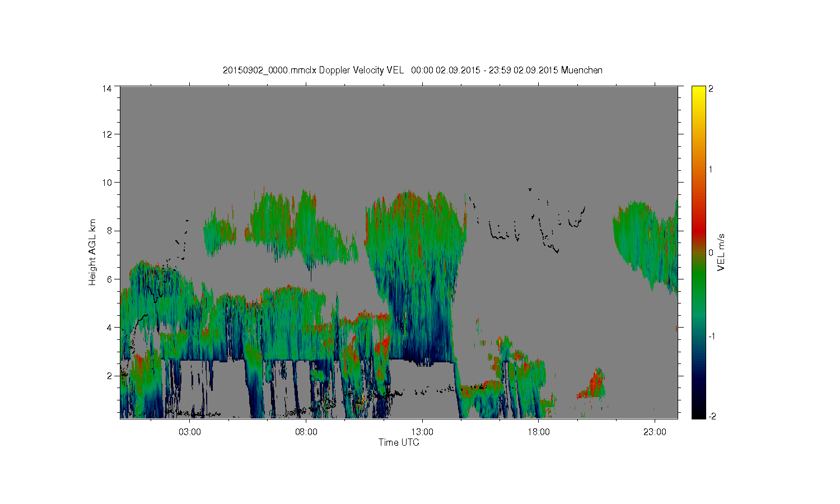
Task: Click the Height AGL km axis title
Action: (92, 252)
